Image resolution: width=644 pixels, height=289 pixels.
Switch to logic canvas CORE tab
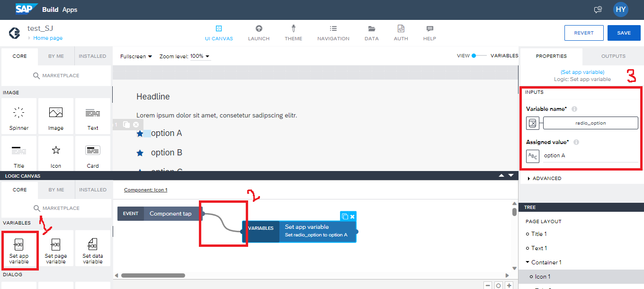[x=19, y=190]
